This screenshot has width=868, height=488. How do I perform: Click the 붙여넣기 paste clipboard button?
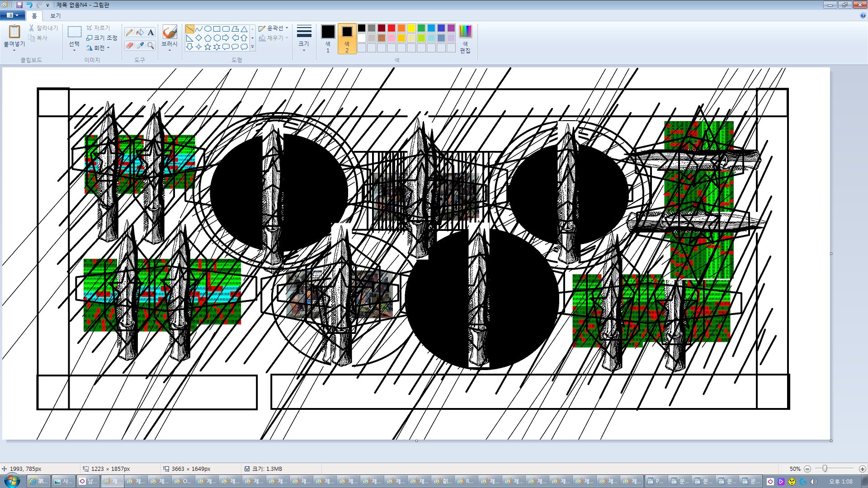[x=14, y=32]
